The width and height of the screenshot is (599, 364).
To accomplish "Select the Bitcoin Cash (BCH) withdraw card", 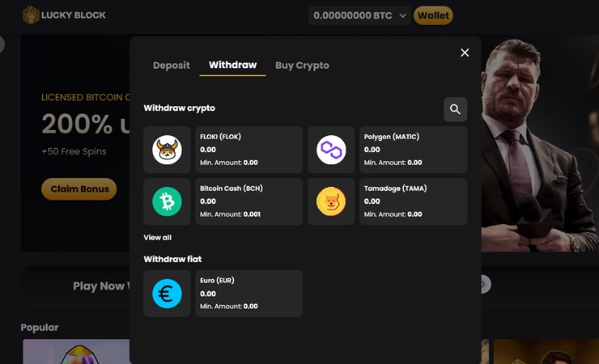I will pos(249,201).
